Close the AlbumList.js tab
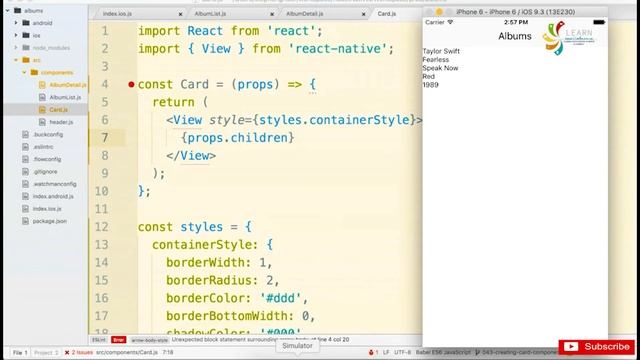This screenshot has width=640, height=360. (x=272, y=14)
